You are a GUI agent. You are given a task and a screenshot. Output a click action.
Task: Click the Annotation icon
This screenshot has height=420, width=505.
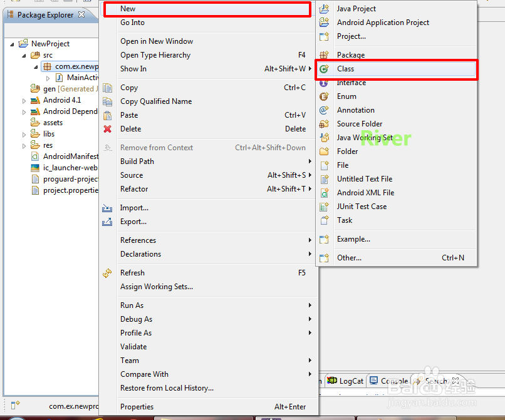pos(325,110)
